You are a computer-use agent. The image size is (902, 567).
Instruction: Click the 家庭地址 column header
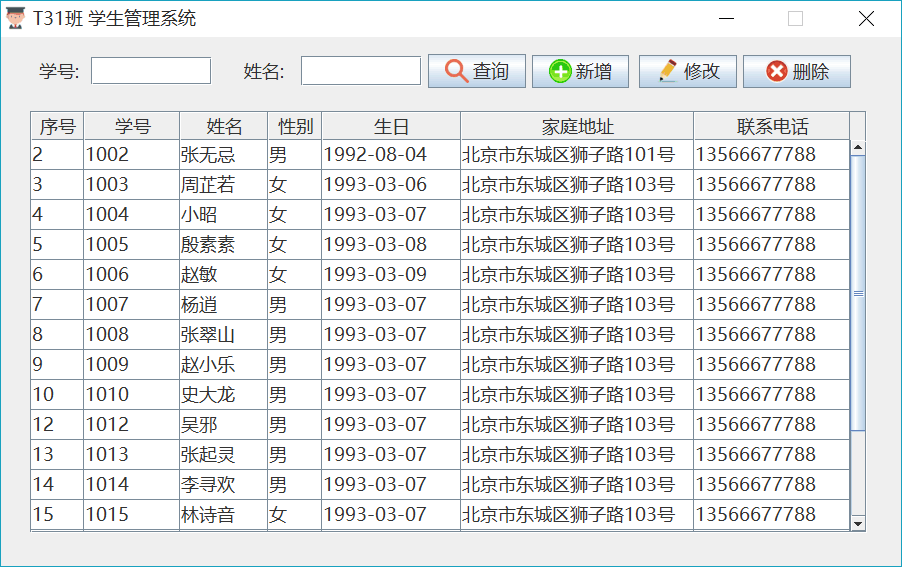tap(577, 126)
